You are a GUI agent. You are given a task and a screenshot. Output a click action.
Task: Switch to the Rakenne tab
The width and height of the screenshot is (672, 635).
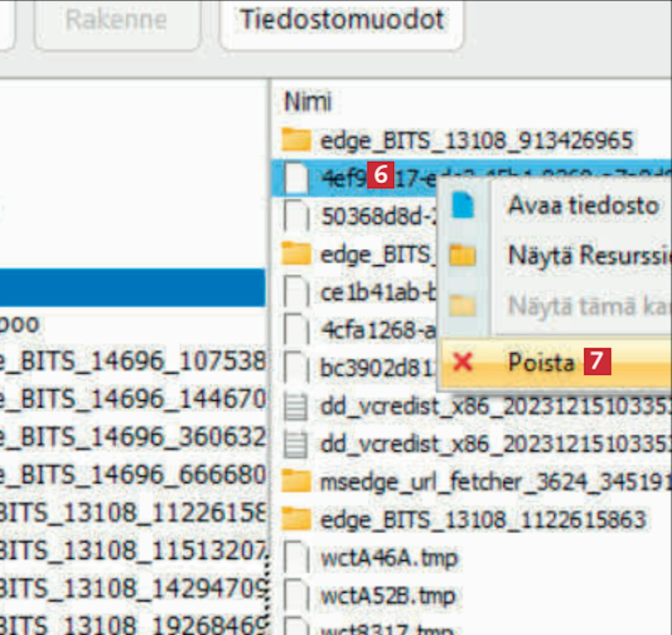coord(116,21)
